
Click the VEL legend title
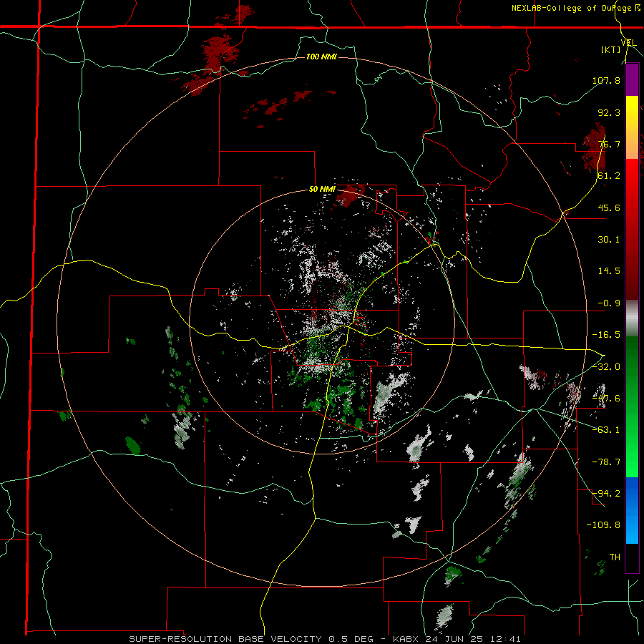[628, 43]
